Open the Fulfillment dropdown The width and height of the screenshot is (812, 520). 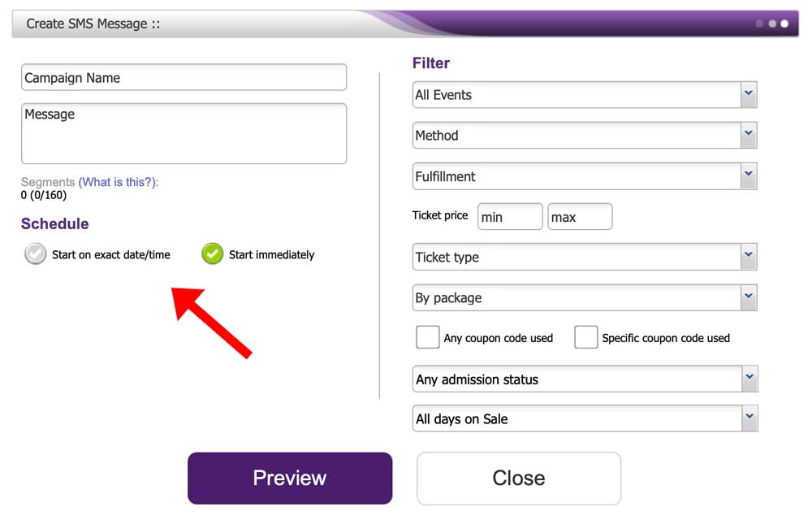[x=584, y=175]
